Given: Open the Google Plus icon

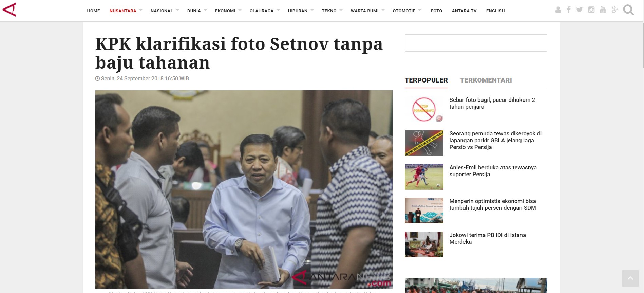Looking at the screenshot, I should pyautogui.click(x=615, y=10).
